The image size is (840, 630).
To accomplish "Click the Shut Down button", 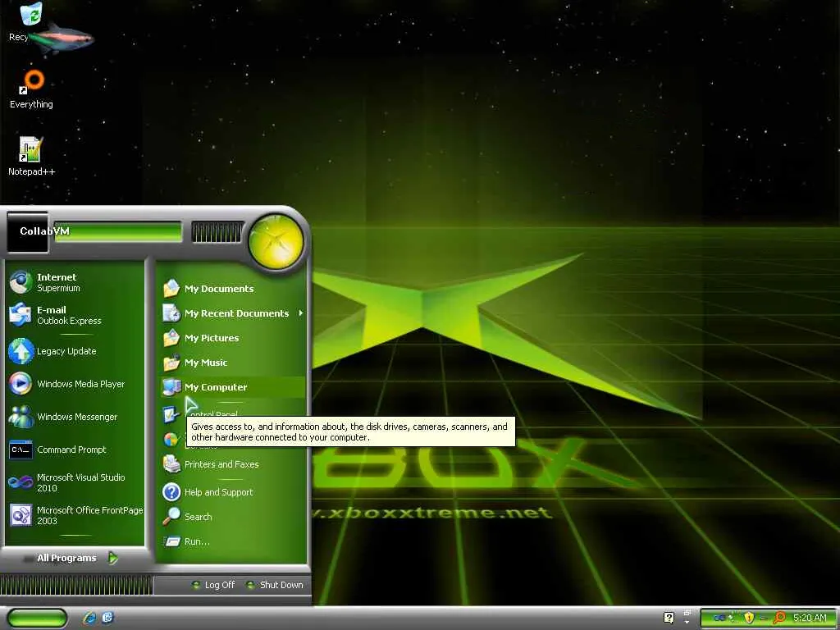I will pyautogui.click(x=275, y=585).
